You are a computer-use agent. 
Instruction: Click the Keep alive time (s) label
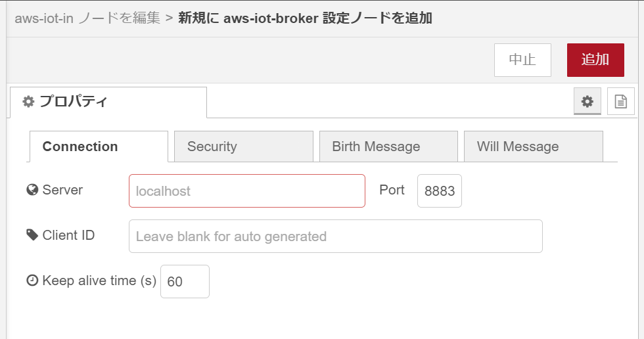point(99,281)
